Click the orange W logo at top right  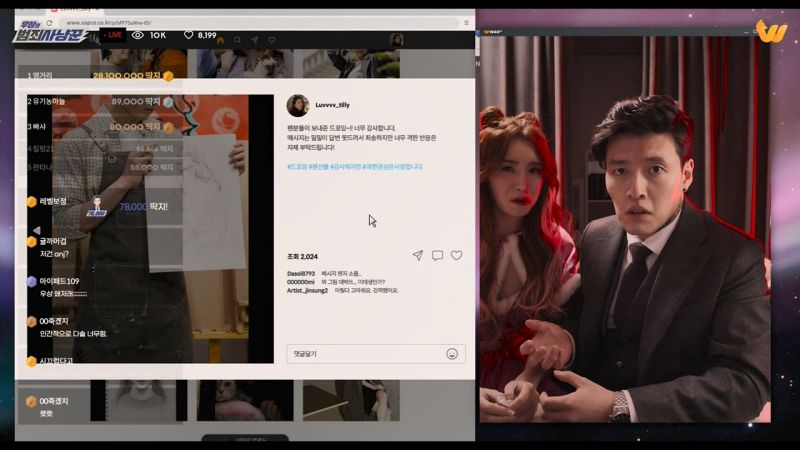[771, 32]
